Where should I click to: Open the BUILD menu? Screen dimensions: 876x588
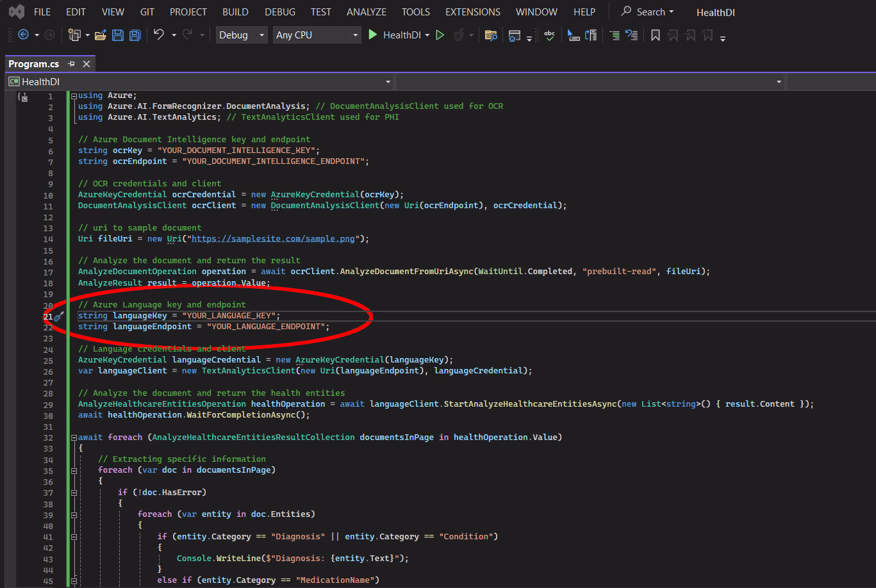pos(236,12)
